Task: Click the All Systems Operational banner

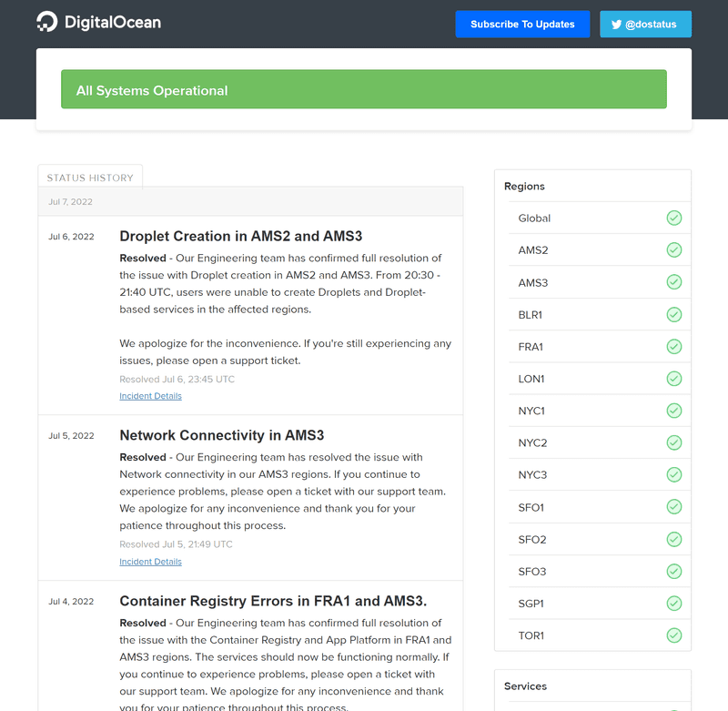Action: (364, 89)
